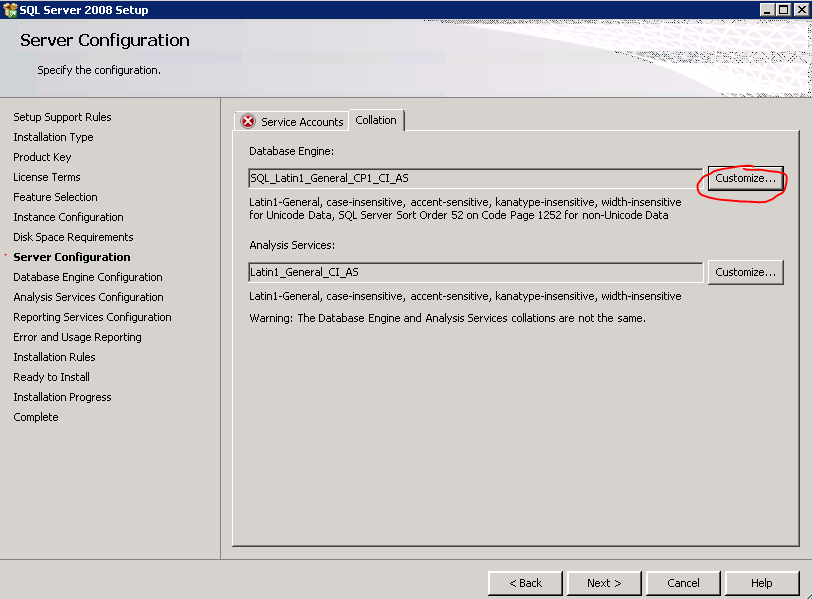Switch to the Service Accounts tab
Image resolution: width=813 pixels, height=599 pixels.
[301, 122]
